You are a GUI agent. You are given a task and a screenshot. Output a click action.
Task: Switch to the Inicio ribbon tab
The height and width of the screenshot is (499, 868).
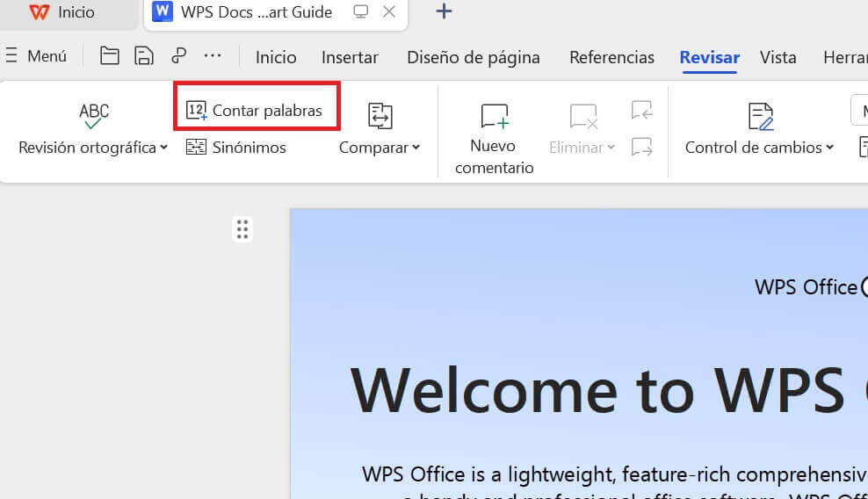click(276, 58)
